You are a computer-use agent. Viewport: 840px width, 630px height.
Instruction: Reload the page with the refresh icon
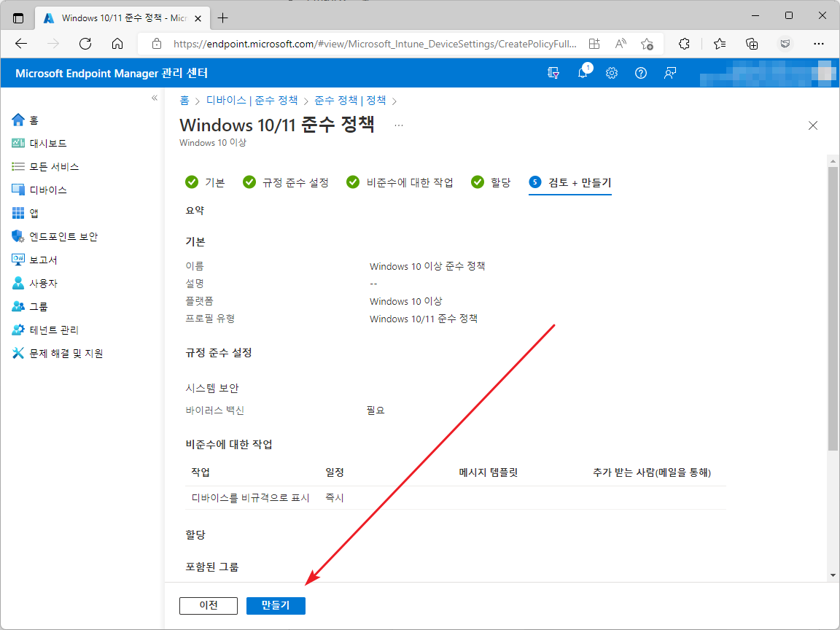tap(85, 44)
